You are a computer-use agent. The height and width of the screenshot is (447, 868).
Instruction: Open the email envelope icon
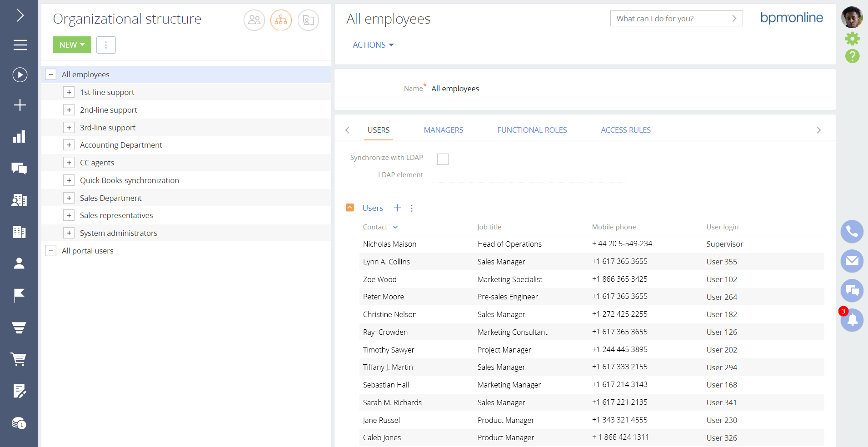point(852,261)
